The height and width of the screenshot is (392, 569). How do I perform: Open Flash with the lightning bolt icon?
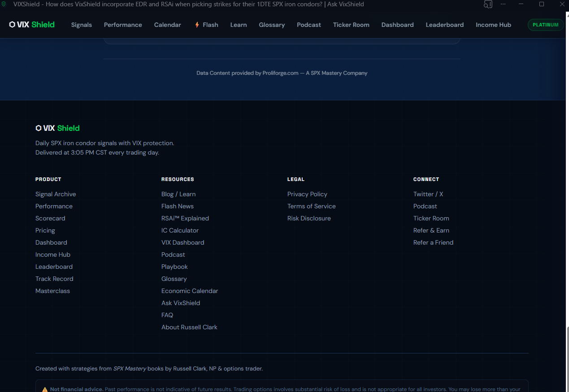tap(206, 25)
